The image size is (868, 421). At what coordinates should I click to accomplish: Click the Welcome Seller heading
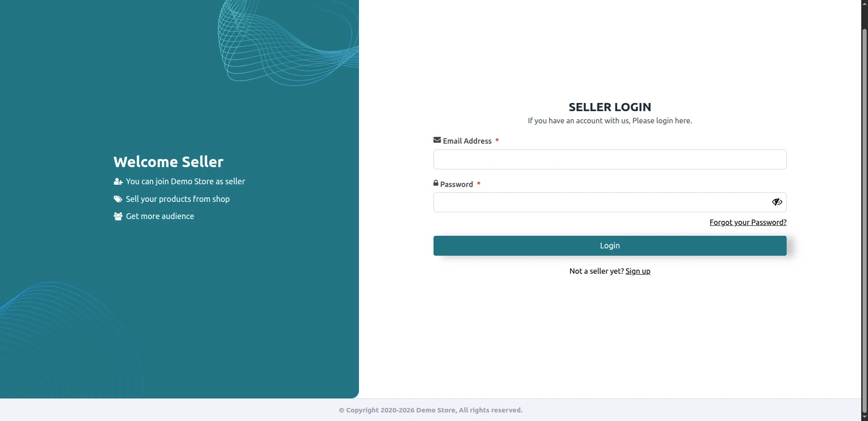(x=169, y=162)
